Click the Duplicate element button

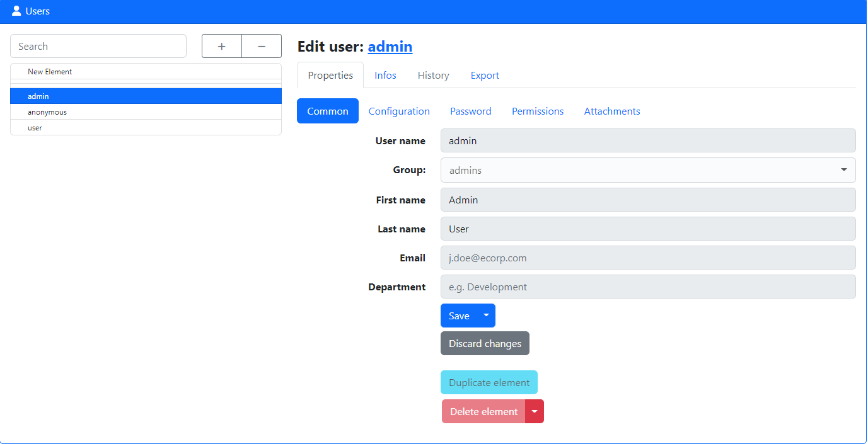point(489,382)
